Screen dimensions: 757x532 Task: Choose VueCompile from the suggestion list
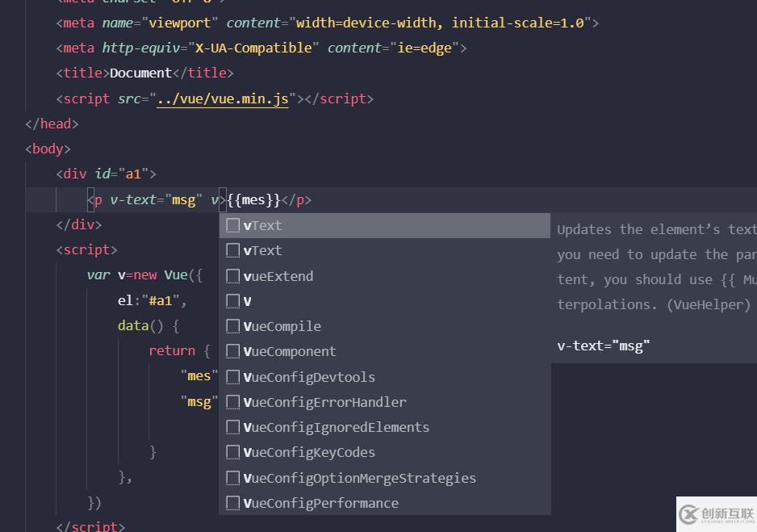[385, 326]
